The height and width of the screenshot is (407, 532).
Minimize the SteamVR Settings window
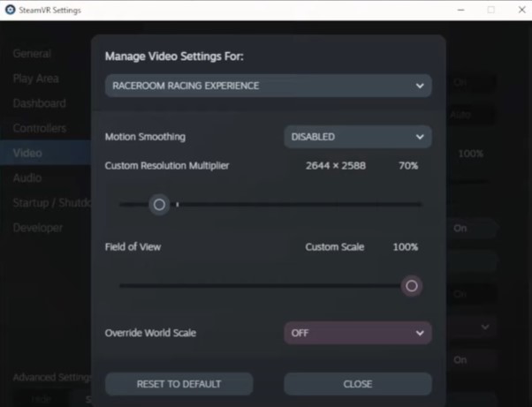pyautogui.click(x=460, y=10)
